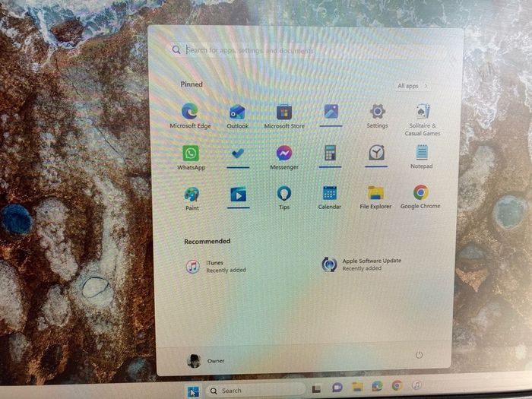Open Microsoft Edge on the taskbar
532x399 pixels.
pos(377,386)
